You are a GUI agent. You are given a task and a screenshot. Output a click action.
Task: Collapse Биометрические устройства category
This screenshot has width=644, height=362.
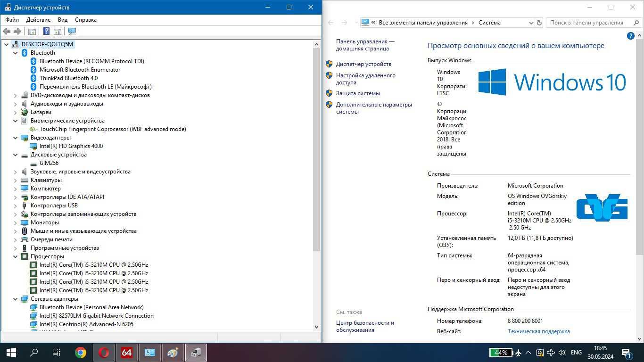[x=16, y=121]
